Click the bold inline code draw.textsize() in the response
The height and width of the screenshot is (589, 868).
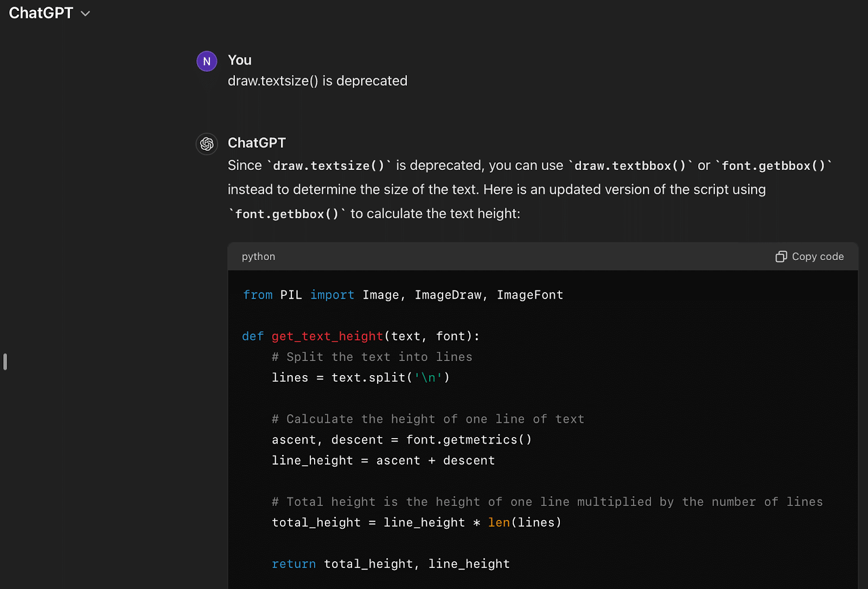tap(329, 166)
